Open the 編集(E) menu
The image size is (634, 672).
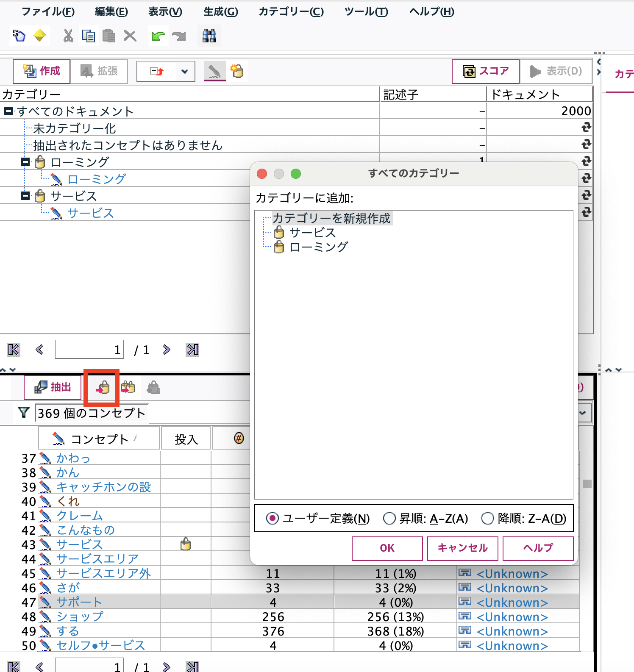111,11
